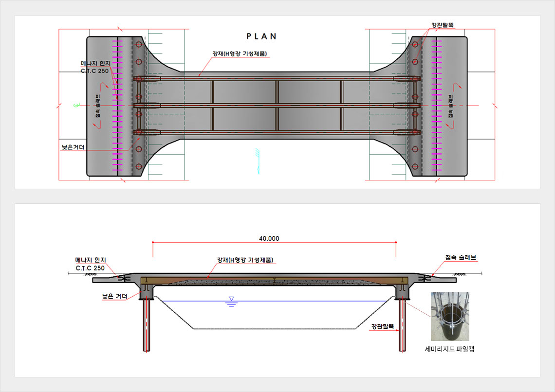Click the 강재(H형강 기성제품) label in the plan view

pos(240,53)
